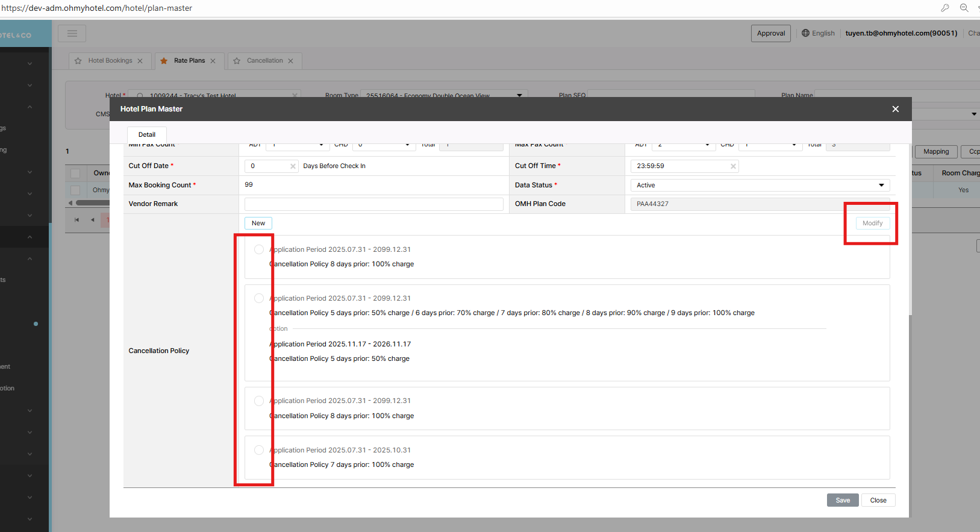Clear the Cut Off Time field

tap(733, 166)
